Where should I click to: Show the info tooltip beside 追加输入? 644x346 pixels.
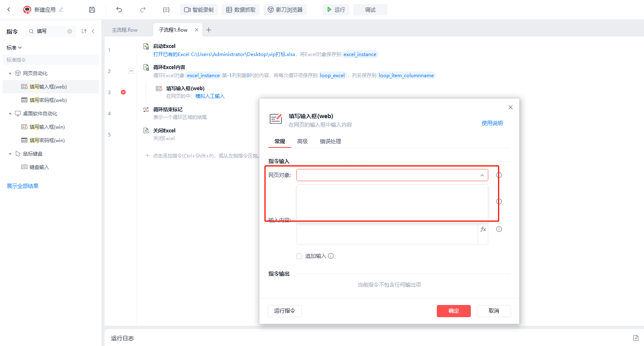pos(331,256)
